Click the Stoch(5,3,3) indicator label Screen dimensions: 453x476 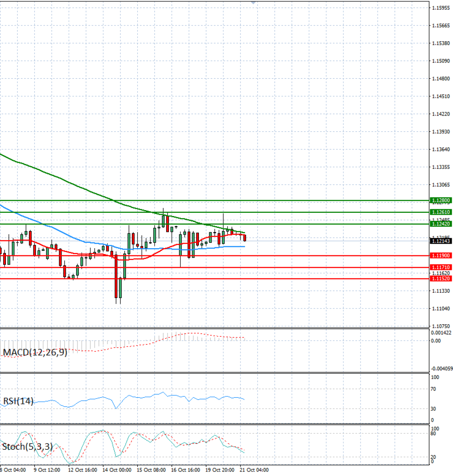[x=27, y=447]
